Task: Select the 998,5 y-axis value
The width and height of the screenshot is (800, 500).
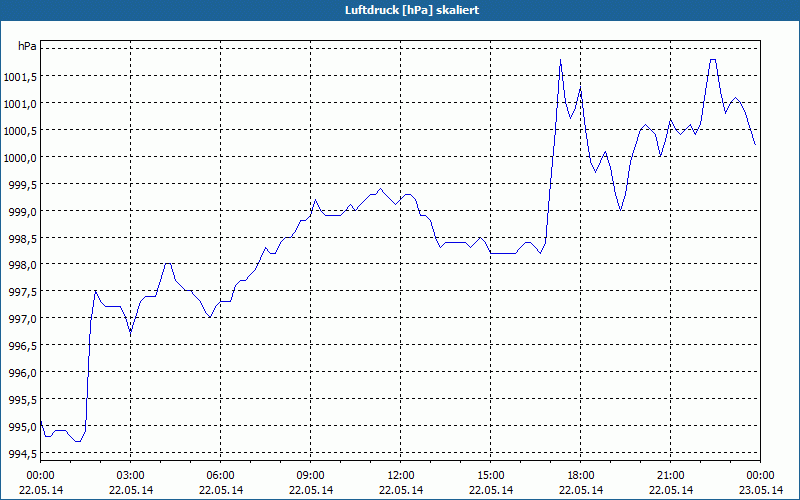Action: point(23,238)
